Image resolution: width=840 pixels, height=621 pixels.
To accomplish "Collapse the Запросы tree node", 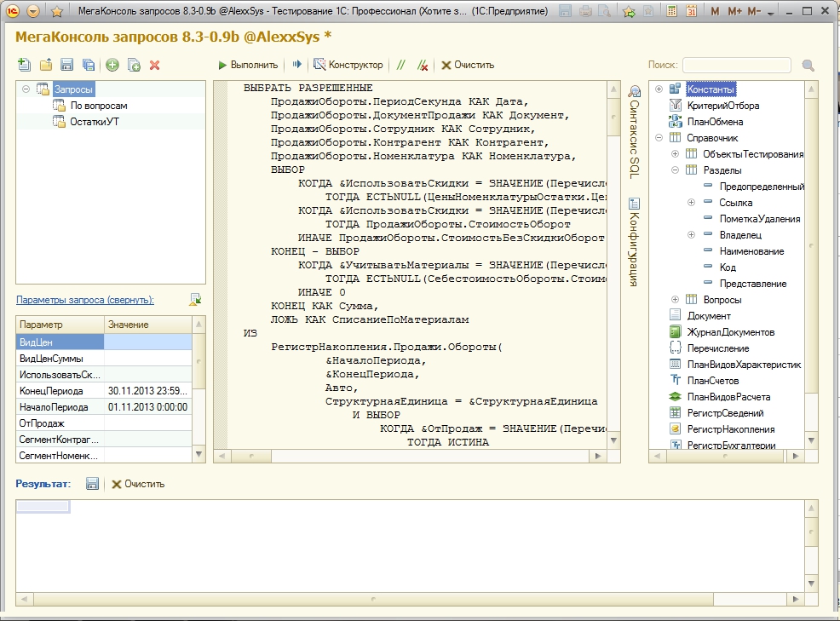I will pyautogui.click(x=26, y=89).
